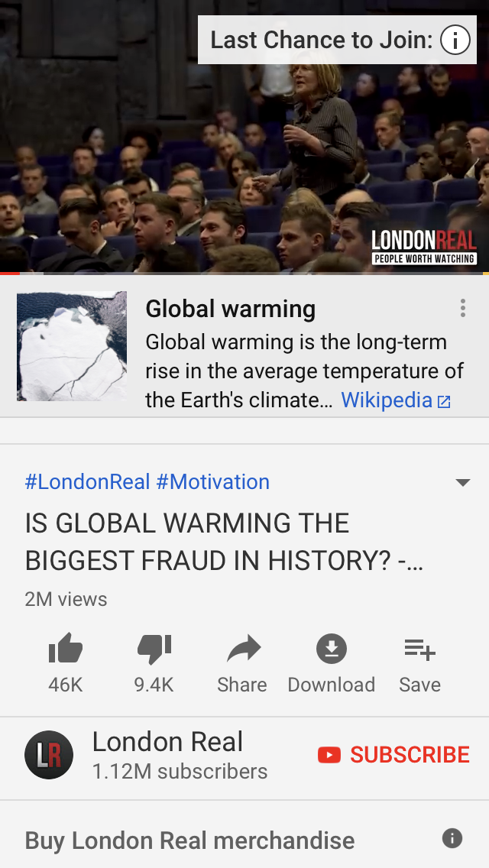489x868 pixels.
Task: Open London Real channel name
Action: tap(167, 742)
